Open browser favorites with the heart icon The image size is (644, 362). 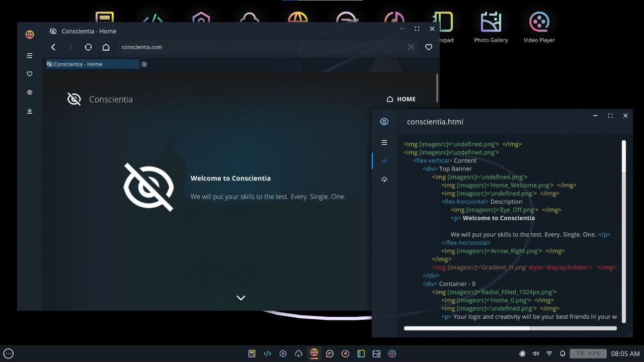point(29,73)
